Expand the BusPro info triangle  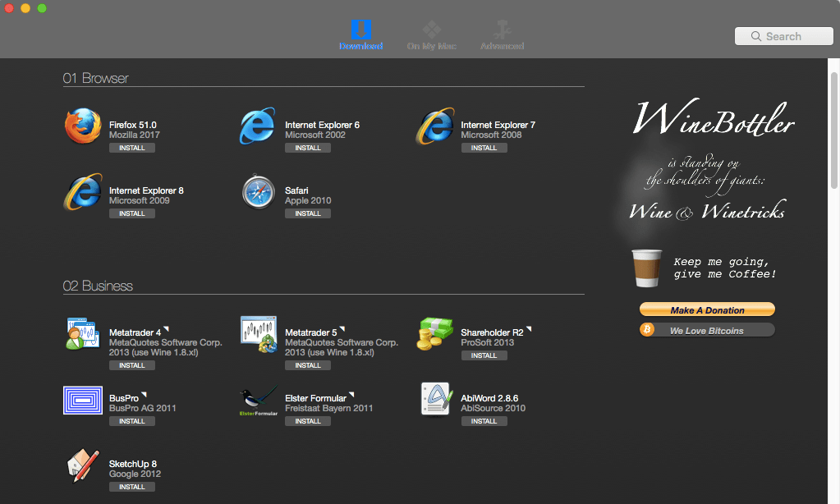(144, 395)
